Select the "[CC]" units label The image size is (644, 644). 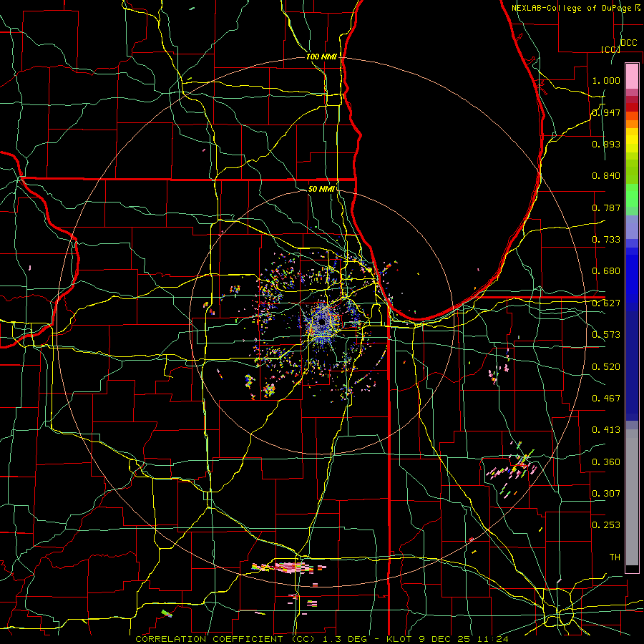tap(610, 49)
